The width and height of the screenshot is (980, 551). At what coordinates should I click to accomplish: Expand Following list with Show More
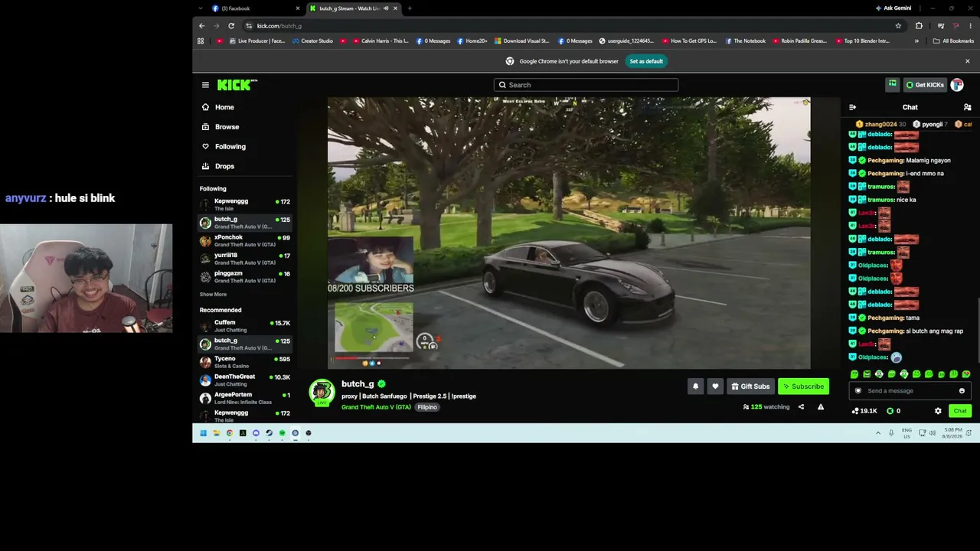pos(213,295)
